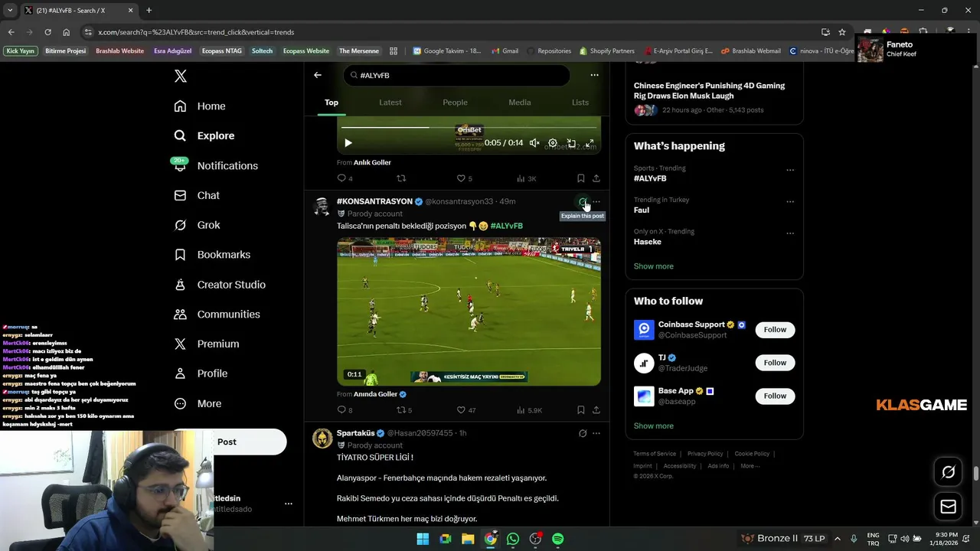The width and height of the screenshot is (980, 551).
Task: Switch to the Media tab
Action: pyautogui.click(x=519, y=103)
